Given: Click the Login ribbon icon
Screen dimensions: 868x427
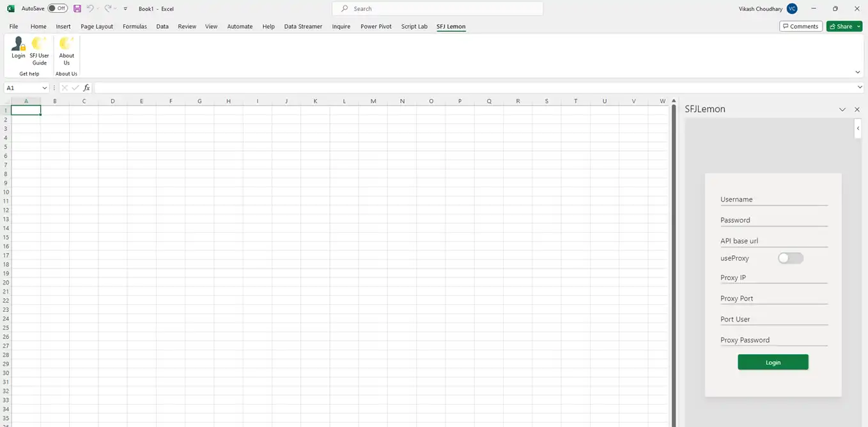Looking at the screenshot, I should (x=19, y=49).
